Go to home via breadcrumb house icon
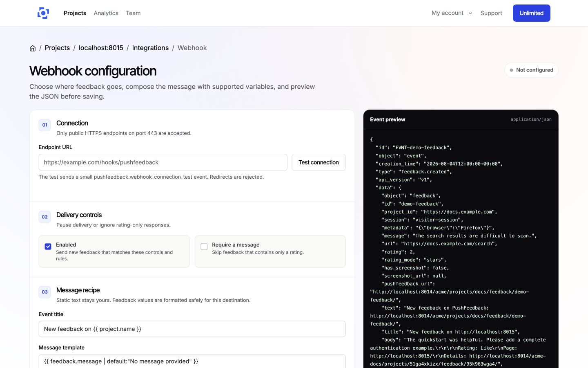The image size is (588, 368). point(33,48)
